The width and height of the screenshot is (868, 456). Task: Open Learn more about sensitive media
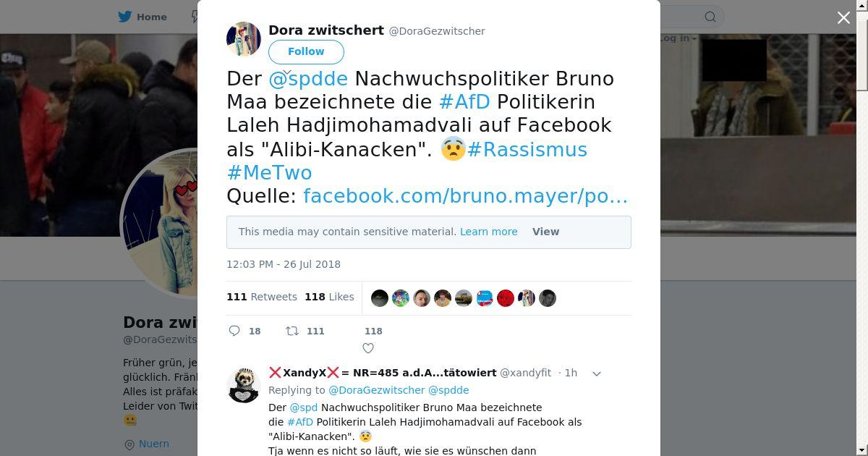tap(489, 232)
